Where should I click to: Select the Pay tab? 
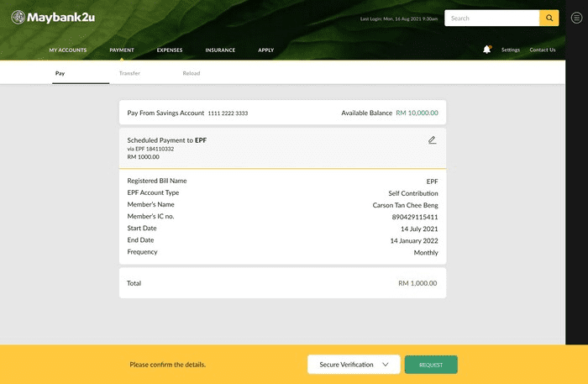point(60,73)
